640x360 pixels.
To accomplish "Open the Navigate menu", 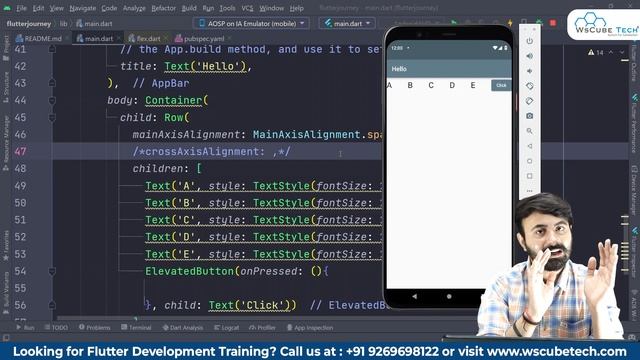I will 82,8.
